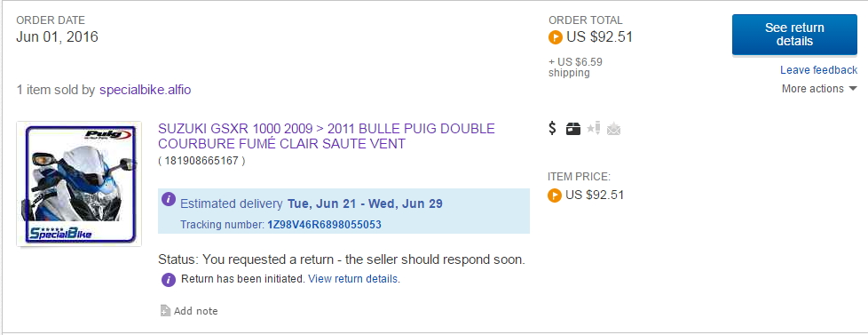The height and width of the screenshot is (335, 868).
Task: Click the item number 181908665167
Action: [x=201, y=162]
